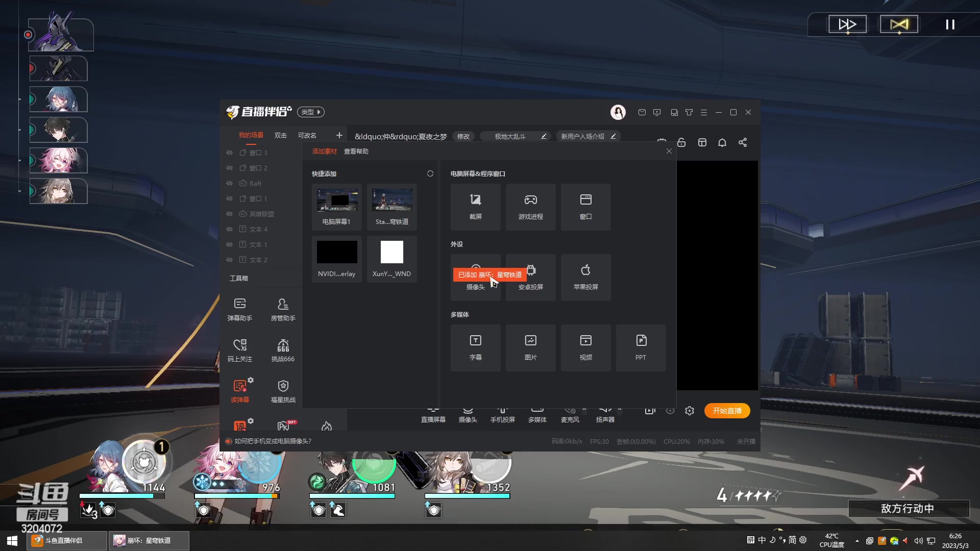Screen dimensions: 980x551
Task: Toggle the preview eye icon in bottom bar
Action: click(670, 411)
